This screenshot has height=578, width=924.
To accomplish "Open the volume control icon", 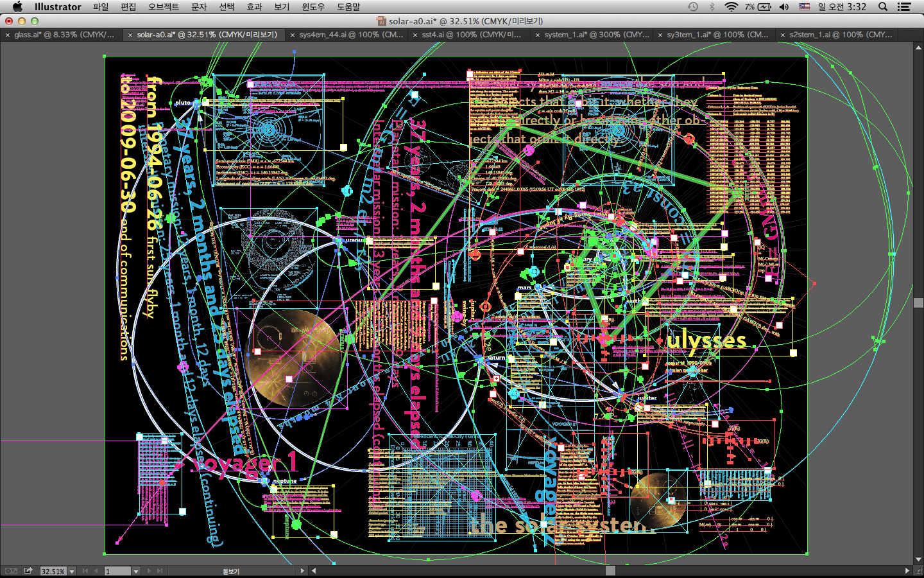I will coord(784,6).
